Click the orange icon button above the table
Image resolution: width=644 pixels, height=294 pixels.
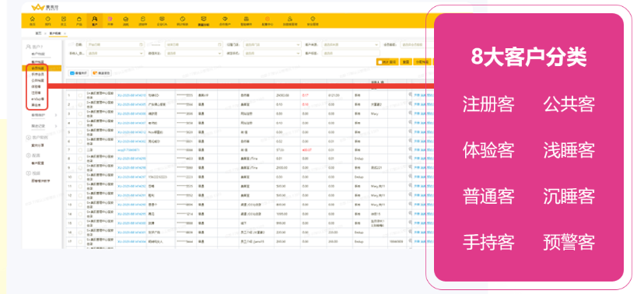point(101,72)
